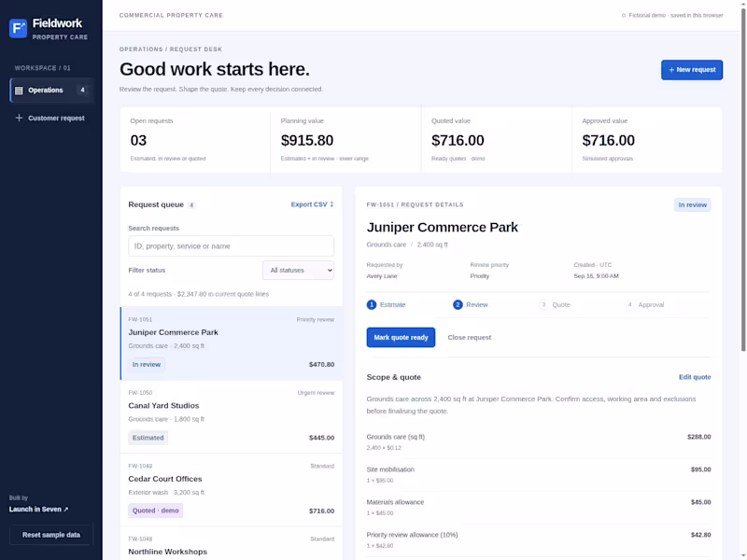The image size is (747, 560).
Task: Click the Planning value $915.80
Action: tap(307, 141)
